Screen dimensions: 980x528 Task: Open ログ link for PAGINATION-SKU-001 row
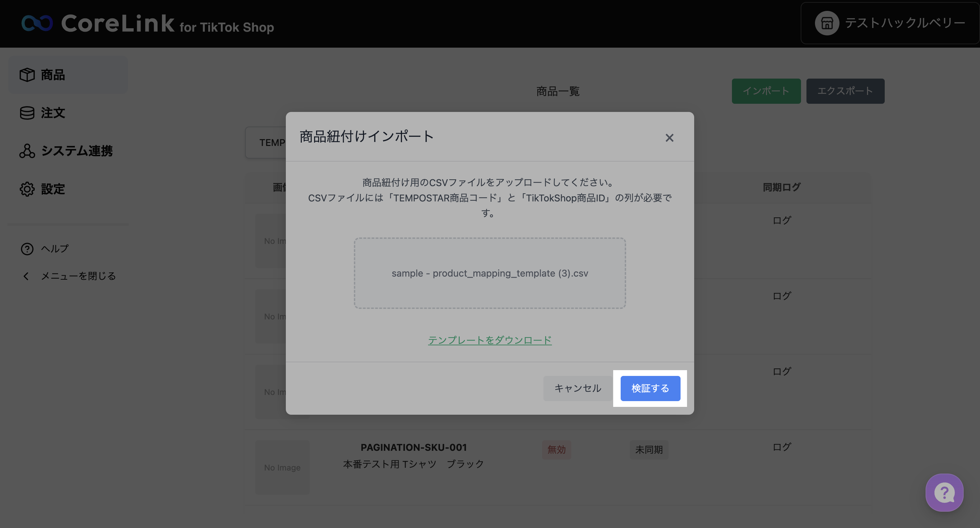[x=781, y=447]
